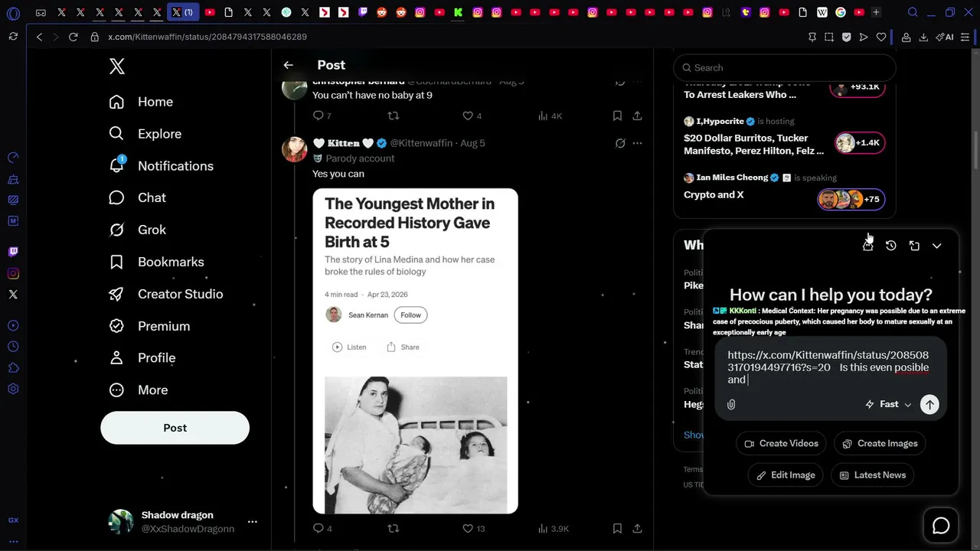
Task: Open more options on Kitten's post
Action: click(637, 143)
